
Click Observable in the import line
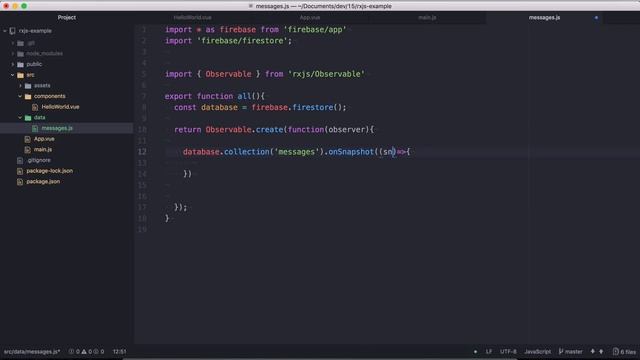click(228, 74)
